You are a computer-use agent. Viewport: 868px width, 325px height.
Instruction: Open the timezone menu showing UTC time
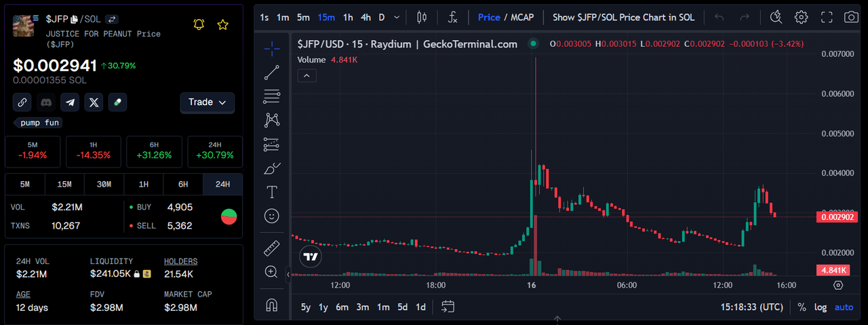point(753,307)
